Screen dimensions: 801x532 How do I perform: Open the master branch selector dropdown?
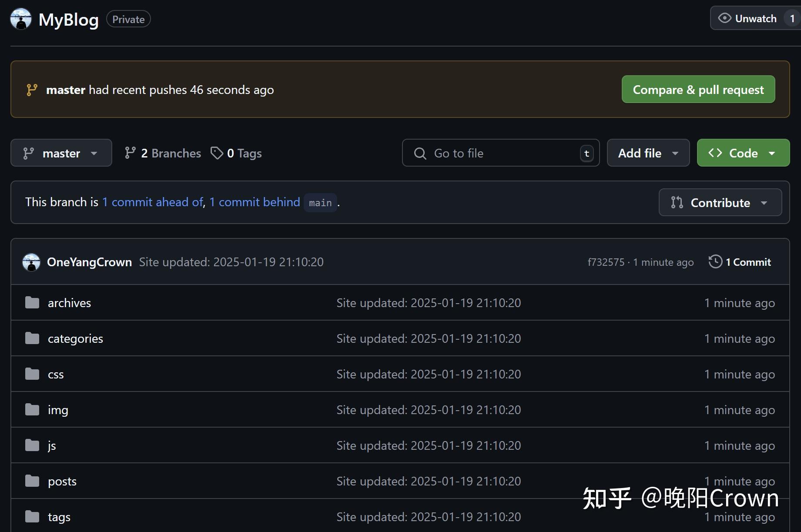[61, 153]
